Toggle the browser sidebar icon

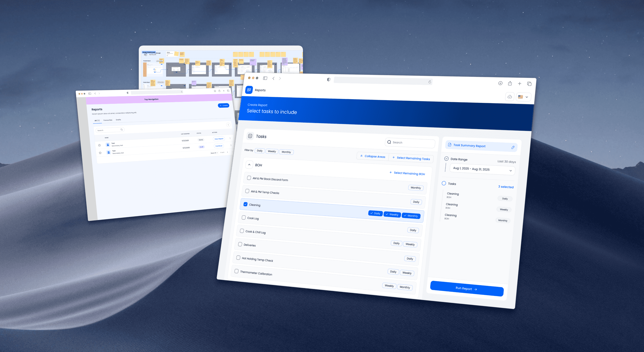coord(265,78)
